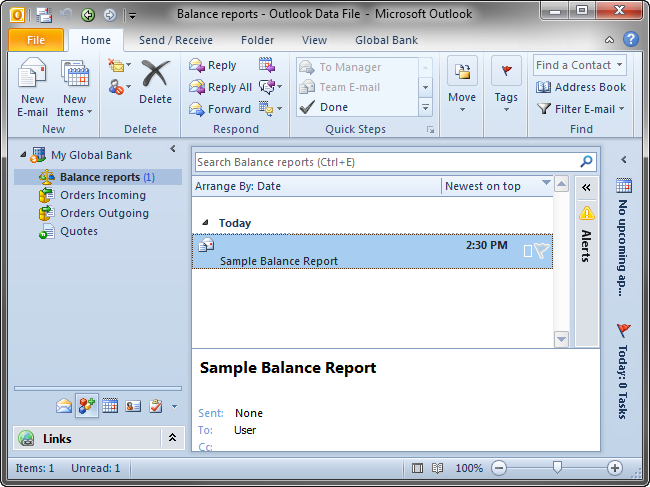Collapse the My Global Bank tree node

[23, 155]
